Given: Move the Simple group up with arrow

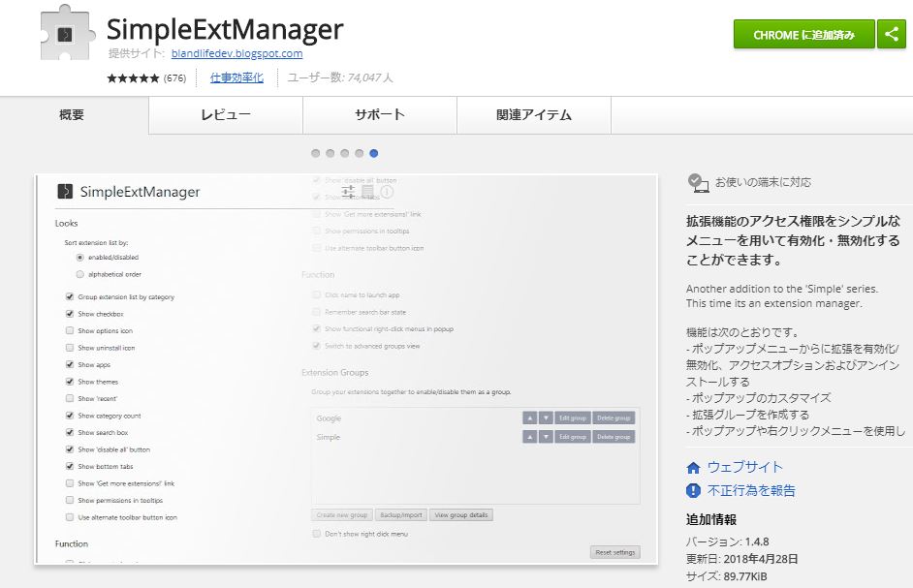Looking at the screenshot, I should coord(529,437).
